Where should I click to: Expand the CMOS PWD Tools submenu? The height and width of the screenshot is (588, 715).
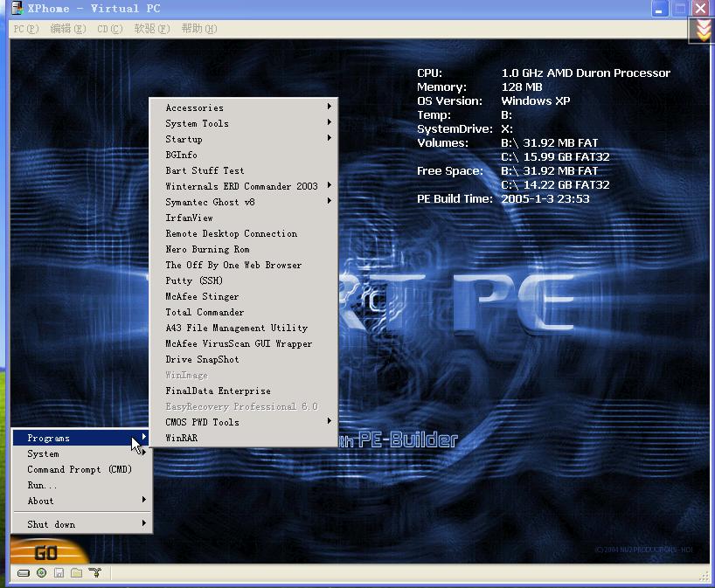coord(244,422)
